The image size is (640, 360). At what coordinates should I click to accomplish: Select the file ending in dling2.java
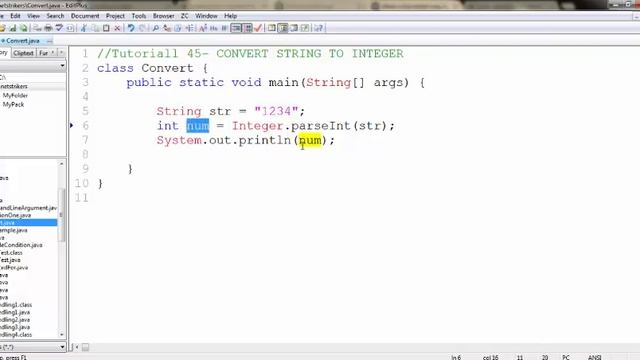tap(15, 320)
